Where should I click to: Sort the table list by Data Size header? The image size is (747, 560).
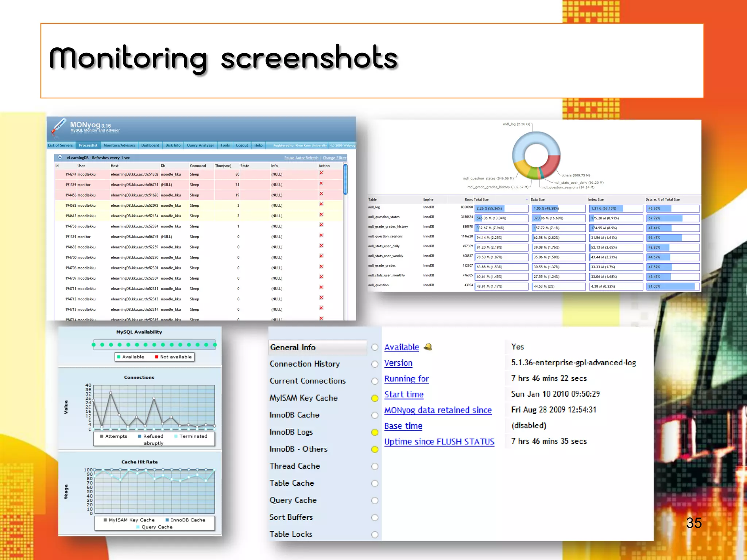(x=537, y=200)
